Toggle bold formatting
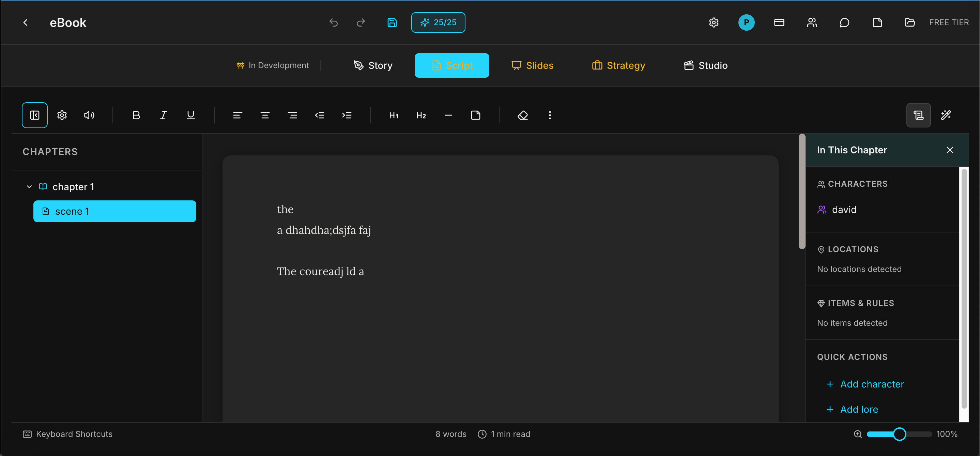The height and width of the screenshot is (456, 980). point(136,115)
